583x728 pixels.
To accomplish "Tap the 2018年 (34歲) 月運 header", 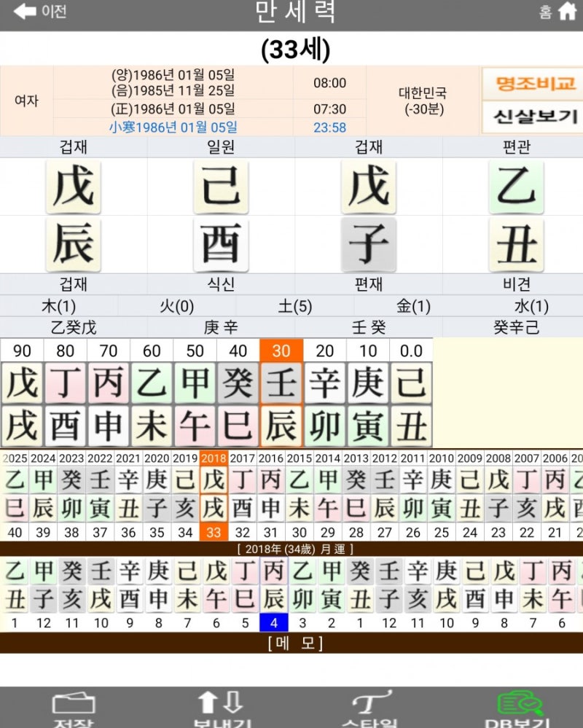I will click(x=295, y=549).
